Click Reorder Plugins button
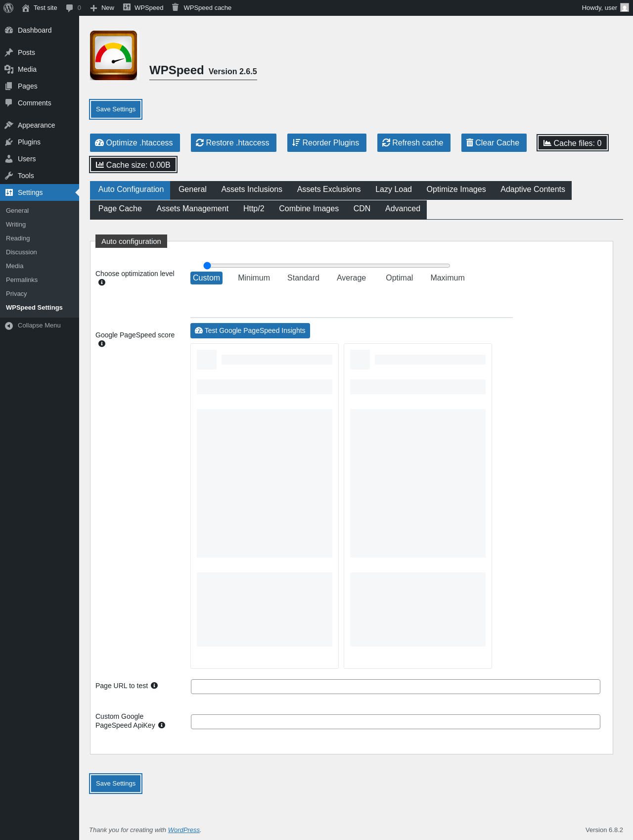The image size is (633, 840). coord(327,142)
